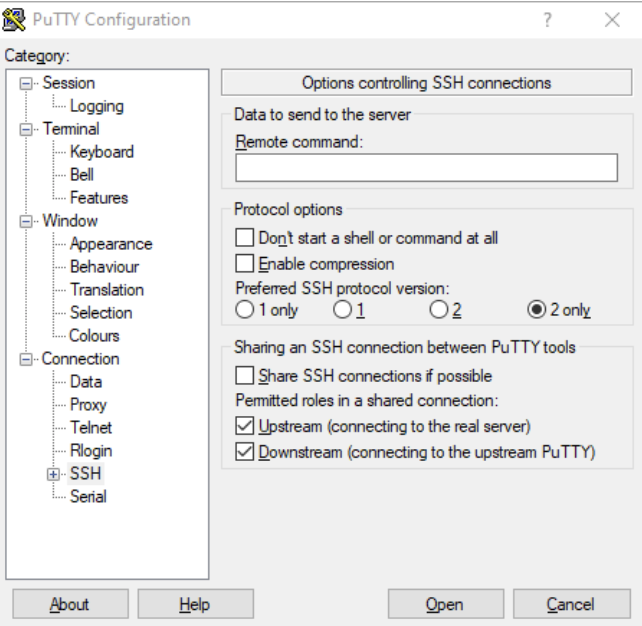Select the SSH category
Viewport: 642px width, 626px height.
click(85, 474)
